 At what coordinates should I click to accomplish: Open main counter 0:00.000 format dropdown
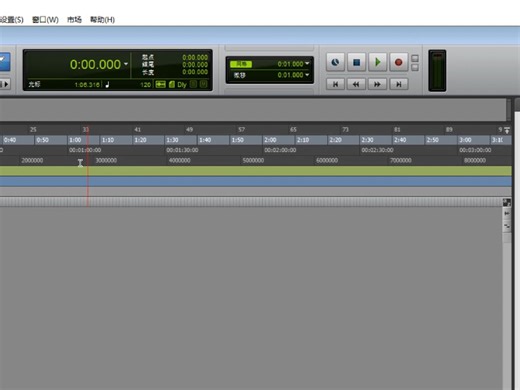click(126, 64)
